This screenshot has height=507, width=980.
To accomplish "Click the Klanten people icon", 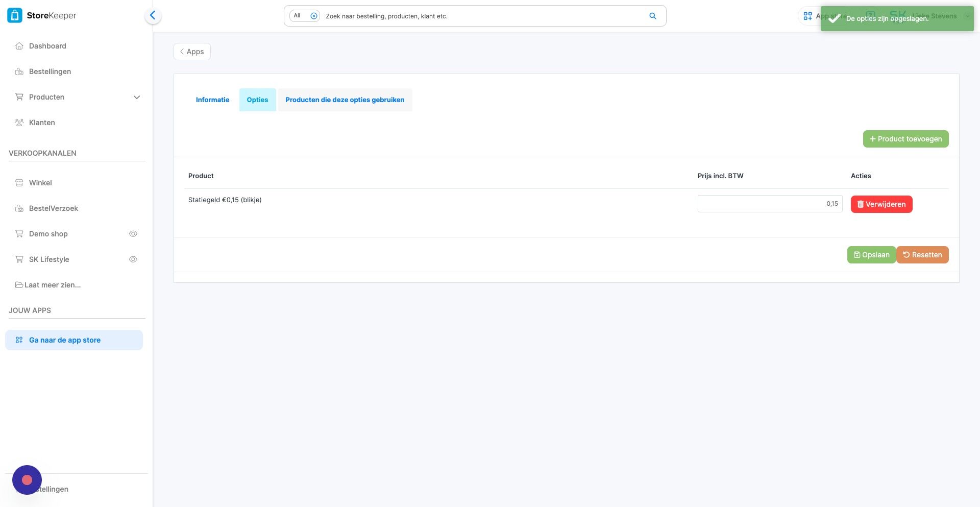I will pos(19,123).
